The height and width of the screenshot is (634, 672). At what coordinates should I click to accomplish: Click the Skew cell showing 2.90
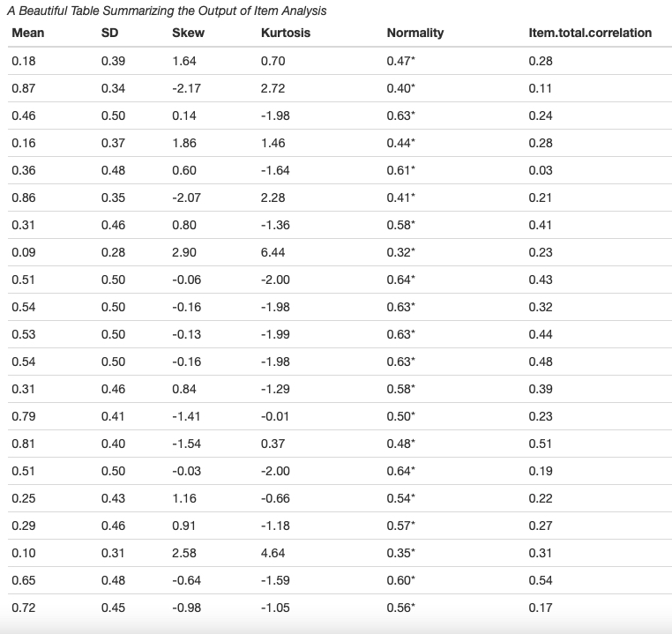point(184,252)
